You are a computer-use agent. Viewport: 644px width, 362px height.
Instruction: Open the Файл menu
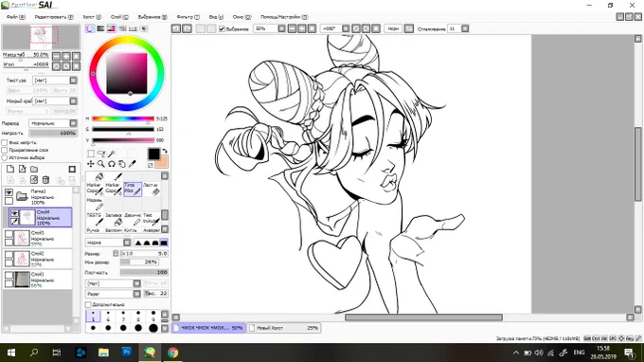click(15, 17)
